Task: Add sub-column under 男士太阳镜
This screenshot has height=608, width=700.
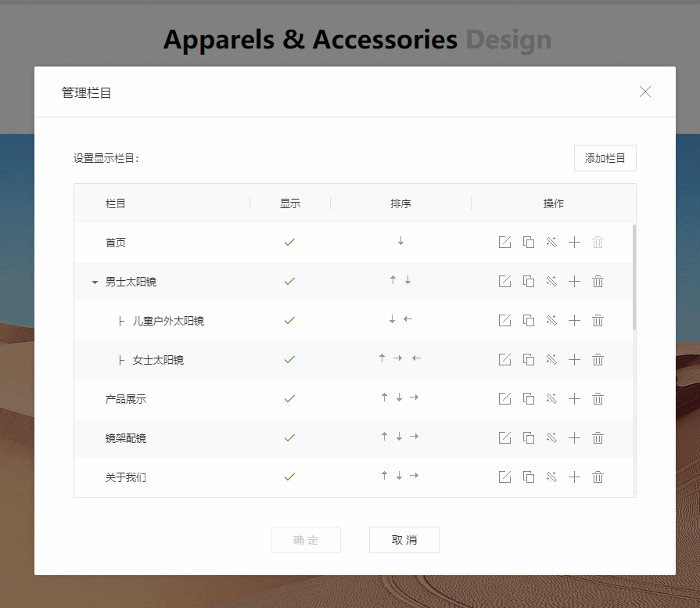Action: 575,282
